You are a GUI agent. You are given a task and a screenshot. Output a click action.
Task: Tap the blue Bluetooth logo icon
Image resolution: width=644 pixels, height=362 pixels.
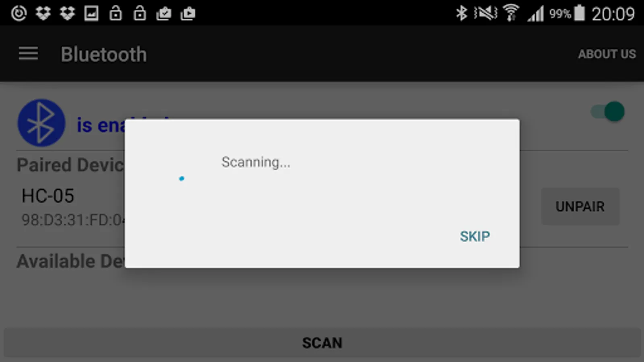coord(41,123)
